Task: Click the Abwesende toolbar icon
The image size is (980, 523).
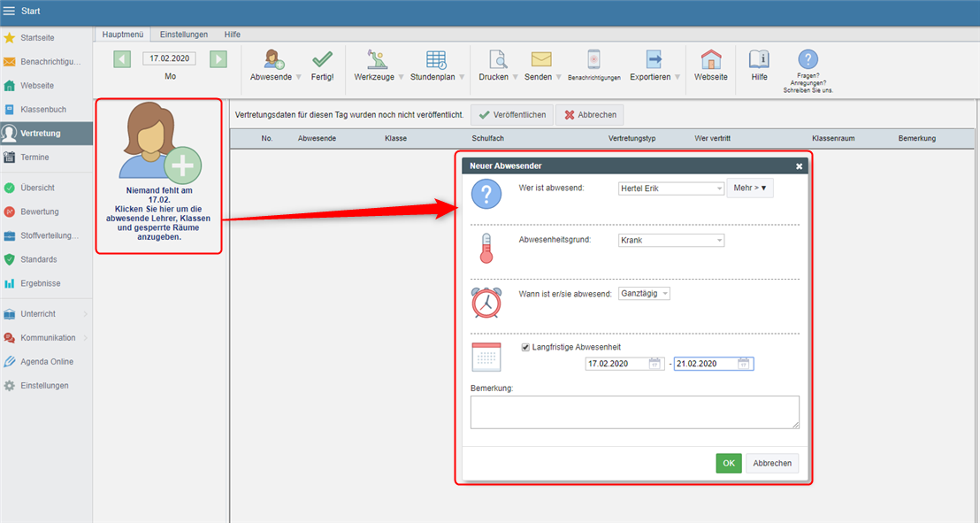Action: tap(273, 60)
